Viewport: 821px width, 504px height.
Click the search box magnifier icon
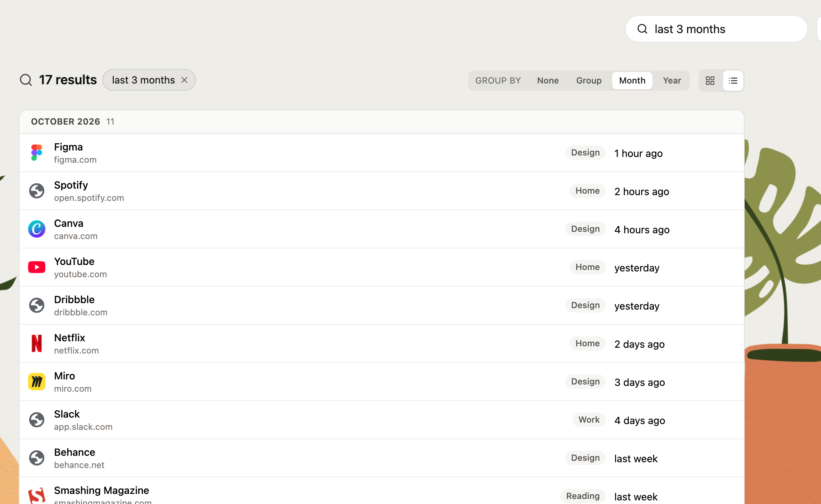(642, 29)
